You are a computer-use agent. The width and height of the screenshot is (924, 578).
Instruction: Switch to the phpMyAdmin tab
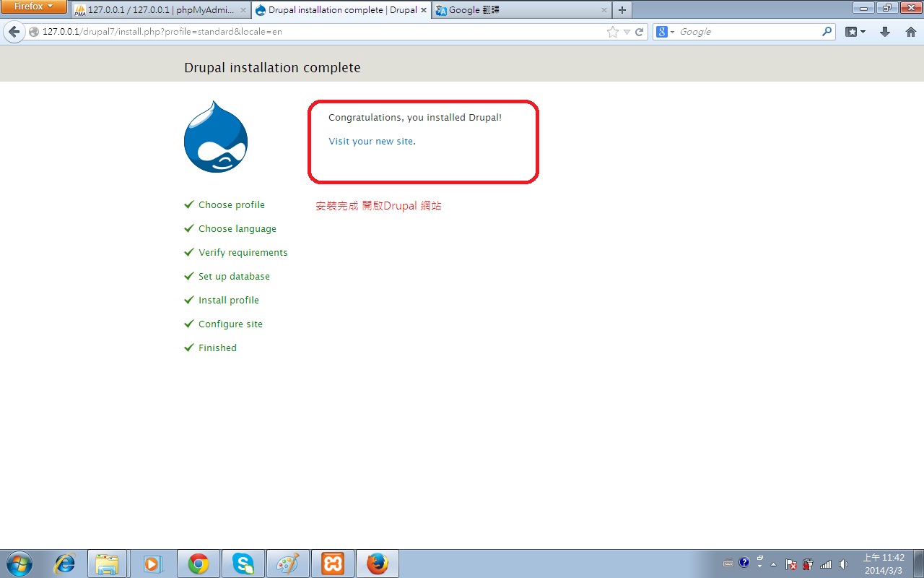161,10
